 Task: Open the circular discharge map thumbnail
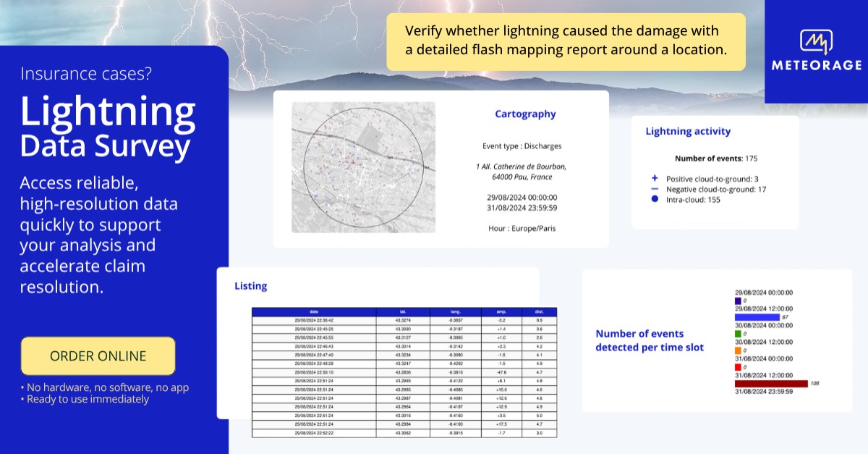(x=363, y=167)
